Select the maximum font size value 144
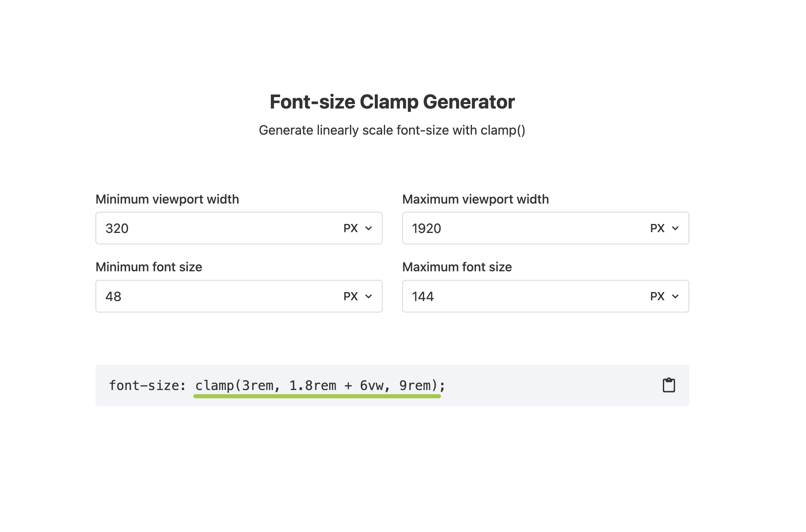Screen dimensions: 806x532 [x=423, y=296]
